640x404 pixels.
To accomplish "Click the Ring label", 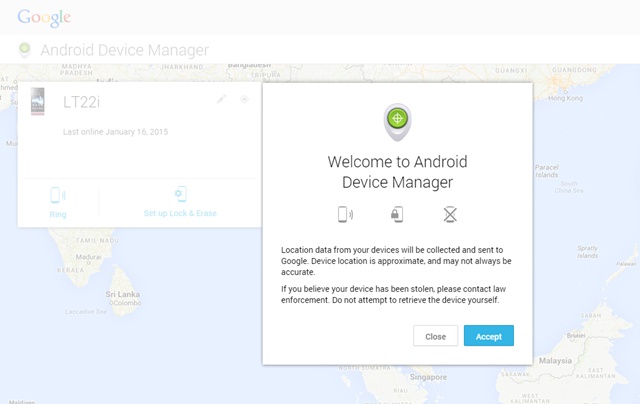I will click(x=58, y=214).
